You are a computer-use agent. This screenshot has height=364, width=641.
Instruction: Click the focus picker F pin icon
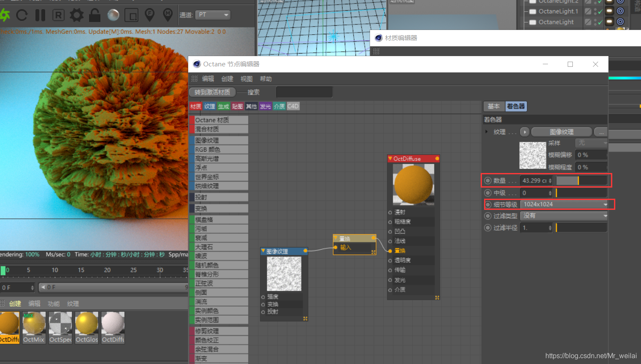[x=150, y=15]
